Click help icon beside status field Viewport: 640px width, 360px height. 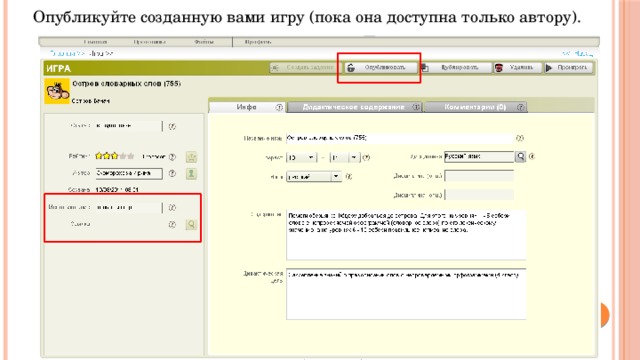coord(172,126)
